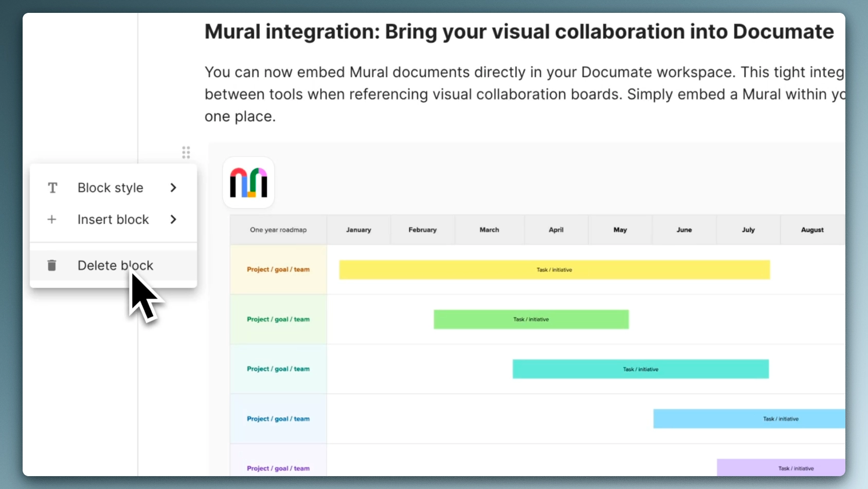This screenshot has height=489, width=868.
Task: Select 'Insert block' from the menu
Action: pos(113,219)
